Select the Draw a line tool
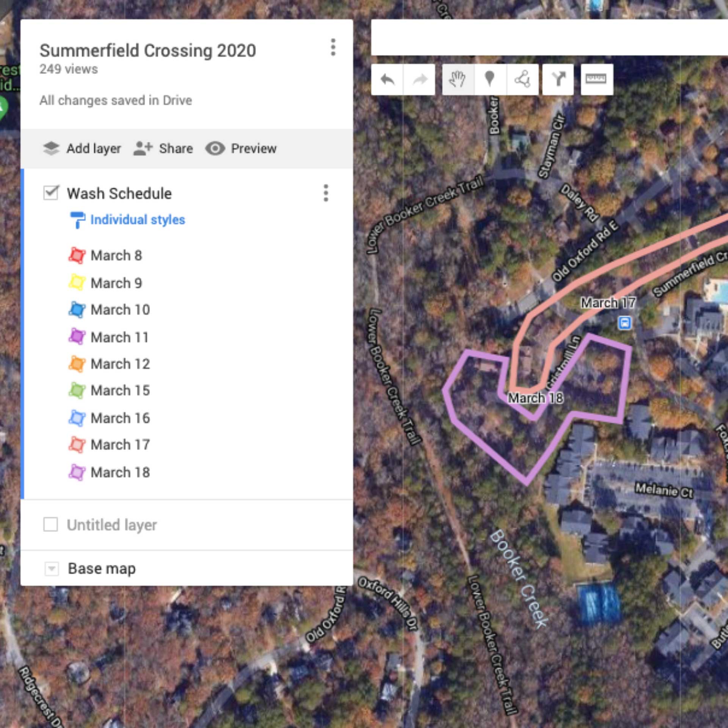 [x=522, y=80]
